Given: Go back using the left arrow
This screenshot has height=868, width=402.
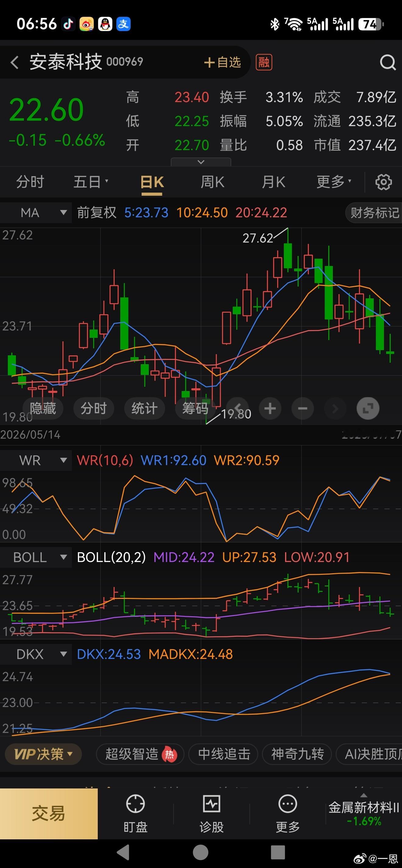Looking at the screenshot, I should coord(15,62).
